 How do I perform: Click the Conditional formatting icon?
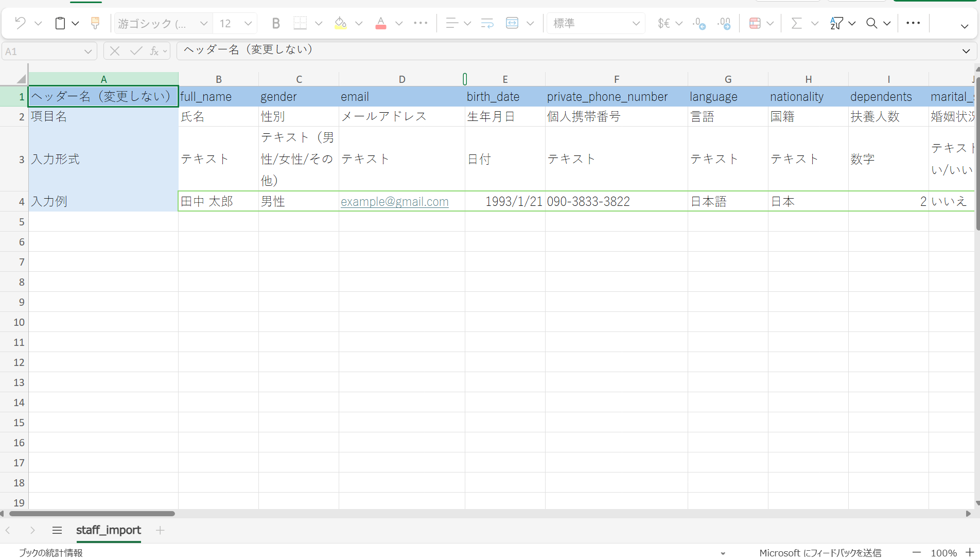pyautogui.click(x=755, y=23)
